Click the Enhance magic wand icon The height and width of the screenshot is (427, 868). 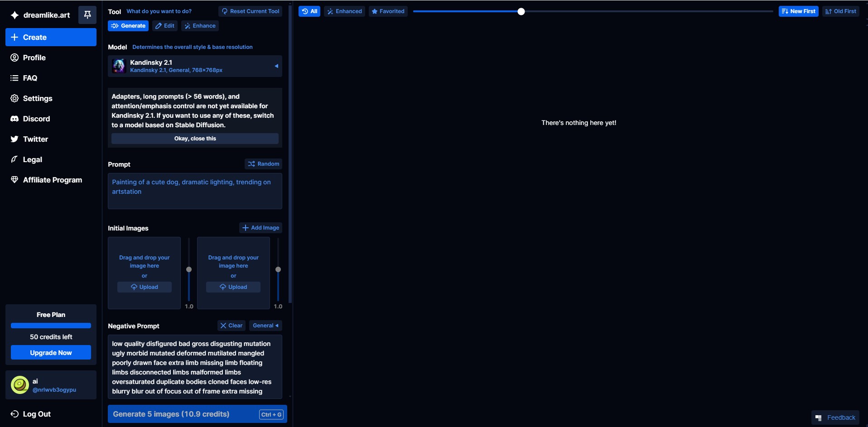[188, 26]
